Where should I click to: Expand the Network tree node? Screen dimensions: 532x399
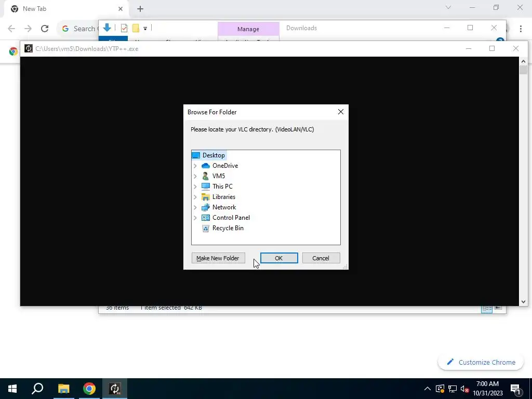click(x=195, y=207)
